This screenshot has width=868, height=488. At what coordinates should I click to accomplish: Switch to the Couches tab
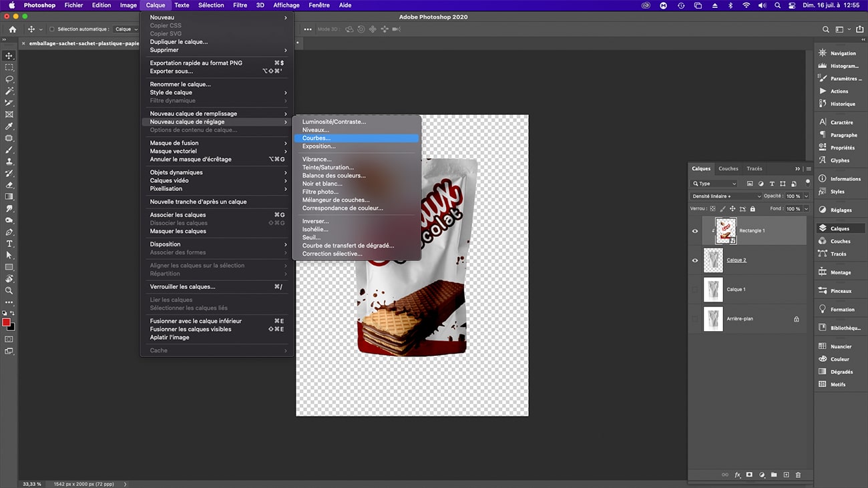(728, 168)
